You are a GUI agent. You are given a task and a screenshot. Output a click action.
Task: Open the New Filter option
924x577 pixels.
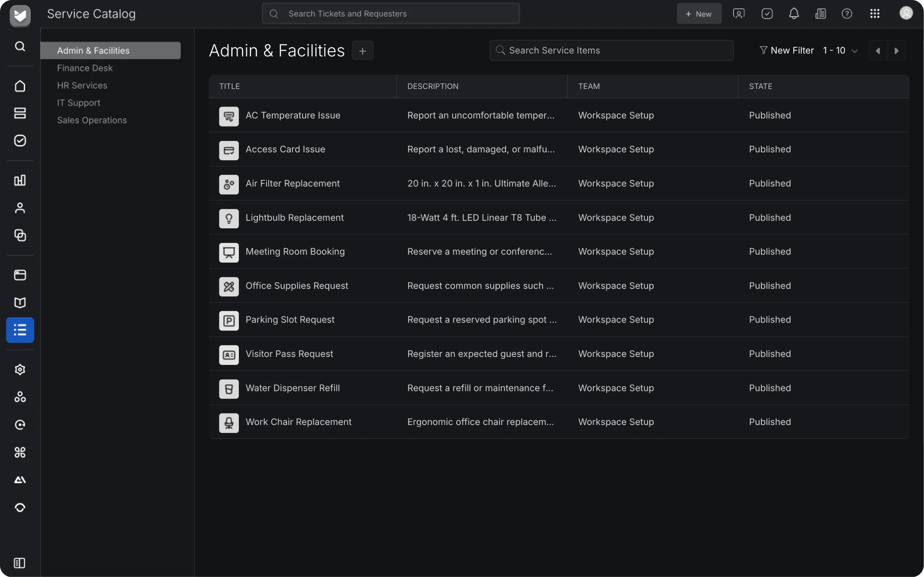786,50
